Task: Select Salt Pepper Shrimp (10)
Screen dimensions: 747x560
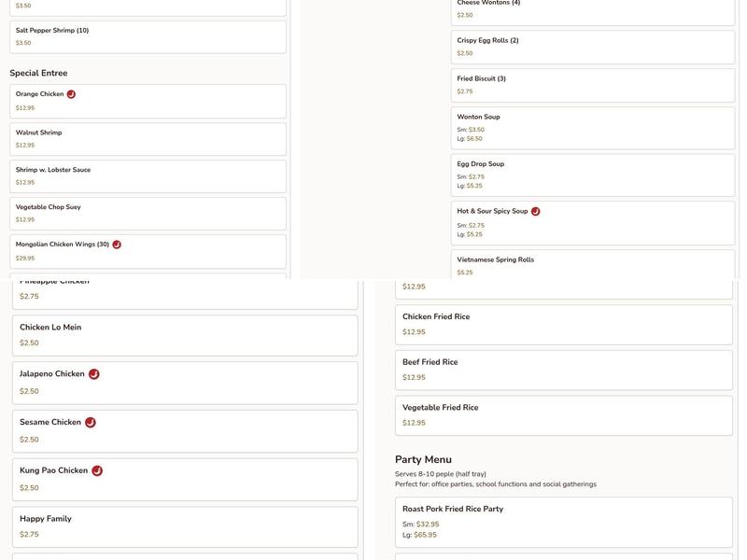Action: [148, 36]
